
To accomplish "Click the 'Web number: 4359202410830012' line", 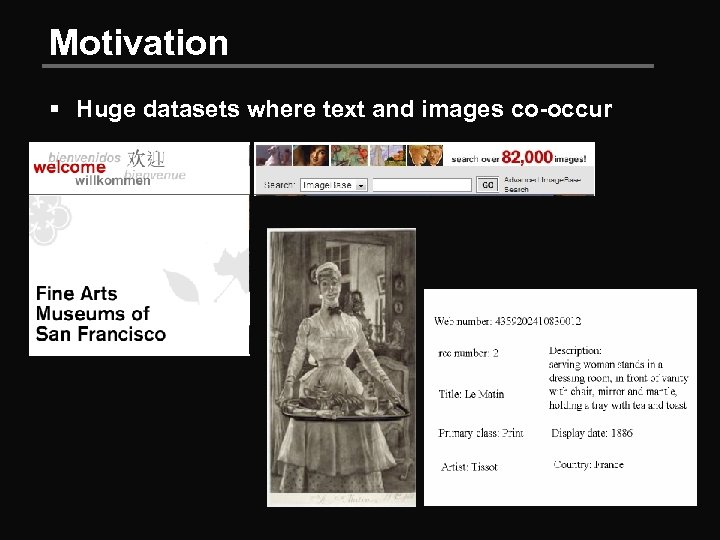I will click(x=507, y=321).
